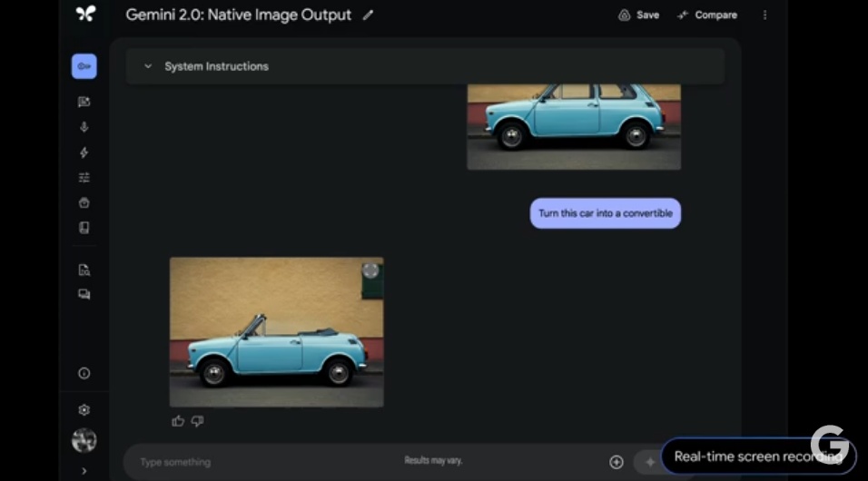Give thumbs down to generated convertible image

point(197,421)
